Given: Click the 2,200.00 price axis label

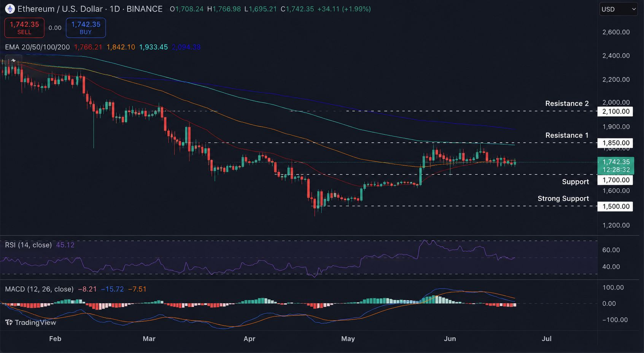Looking at the screenshot, I should [616, 79].
